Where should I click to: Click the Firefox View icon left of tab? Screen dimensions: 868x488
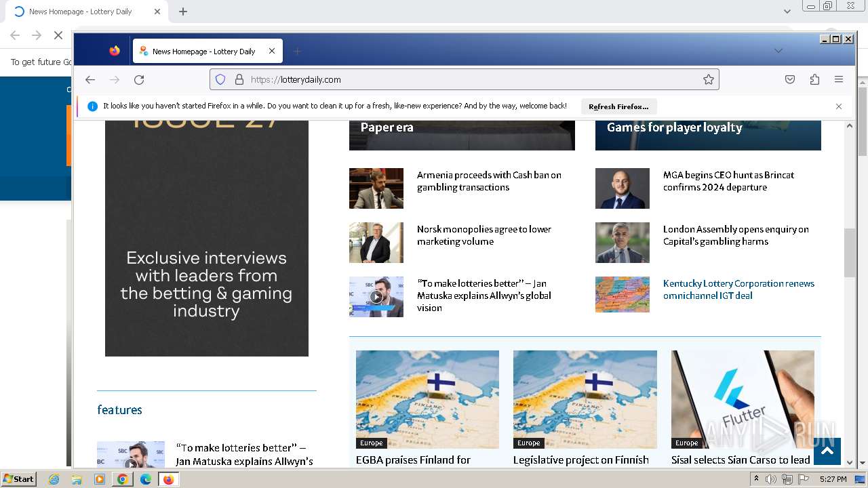pyautogui.click(x=115, y=51)
